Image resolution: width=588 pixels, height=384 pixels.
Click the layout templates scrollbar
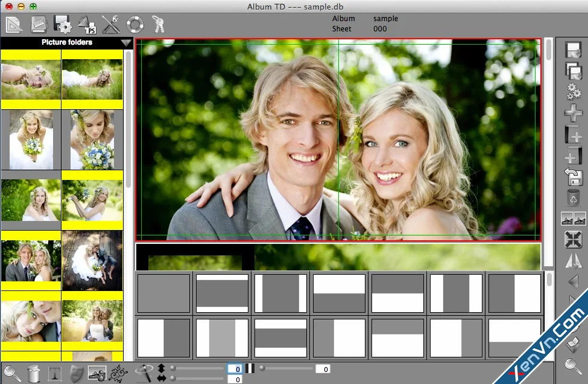(549, 280)
